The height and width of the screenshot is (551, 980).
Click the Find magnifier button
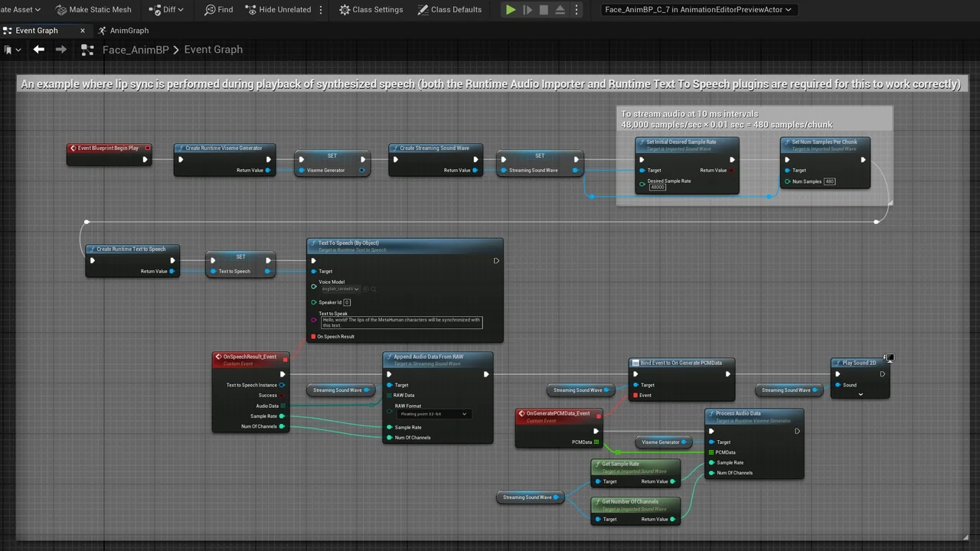coord(218,10)
